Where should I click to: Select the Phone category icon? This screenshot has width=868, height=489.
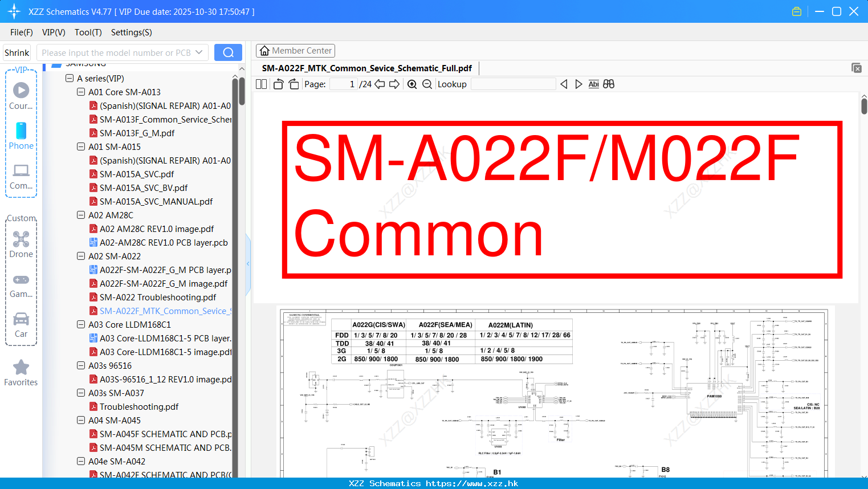(x=21, y=136)
